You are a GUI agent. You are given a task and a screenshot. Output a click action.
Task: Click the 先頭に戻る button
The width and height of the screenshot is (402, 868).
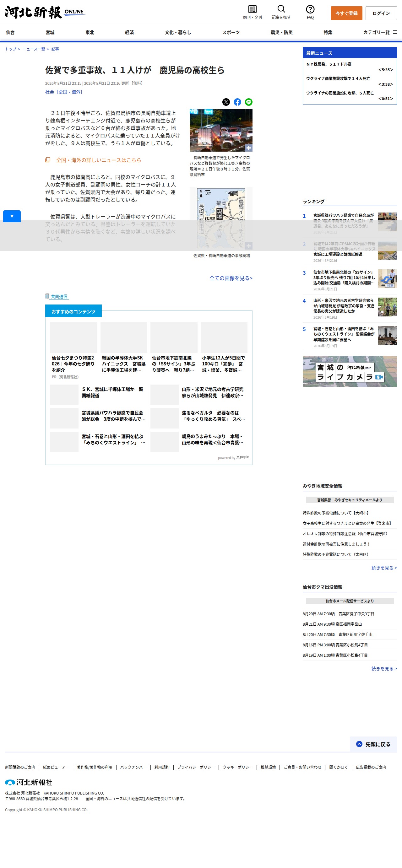click(x=373, y=744)
